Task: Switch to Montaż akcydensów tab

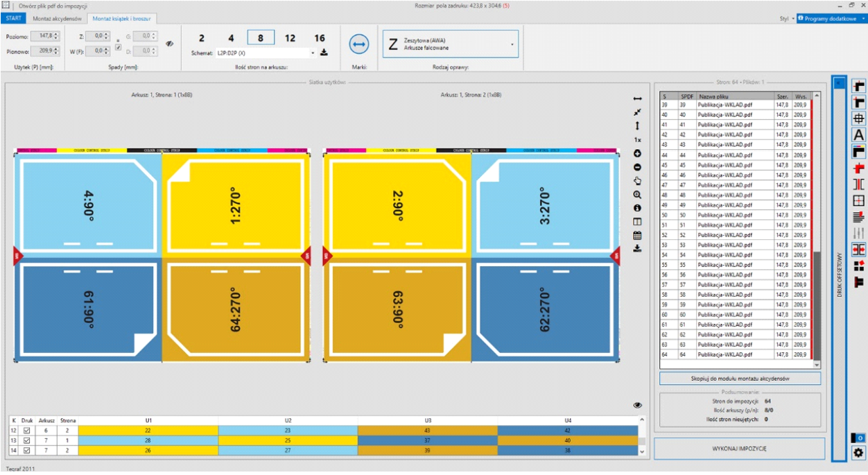Action: (x=58, y=18)
